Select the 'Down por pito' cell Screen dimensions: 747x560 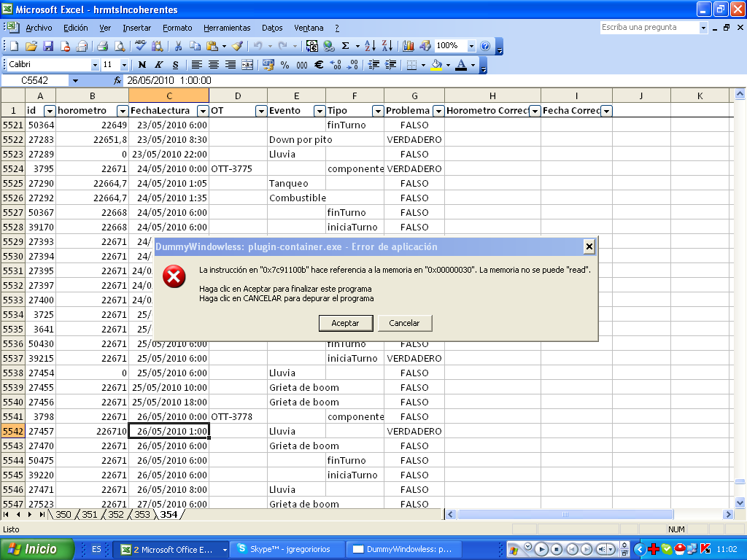point(296,140)
